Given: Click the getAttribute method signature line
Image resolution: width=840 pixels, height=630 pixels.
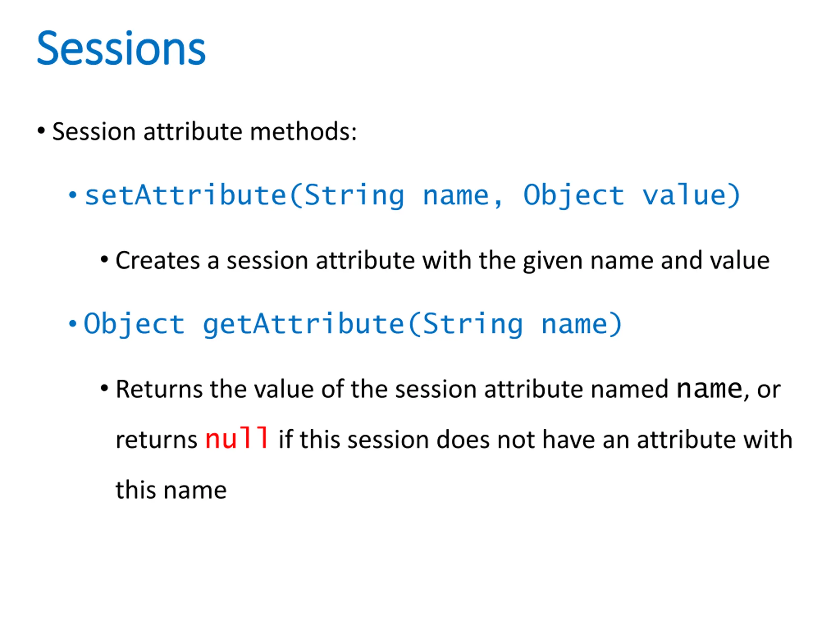Looking at the screenshot, I should 352,325.
